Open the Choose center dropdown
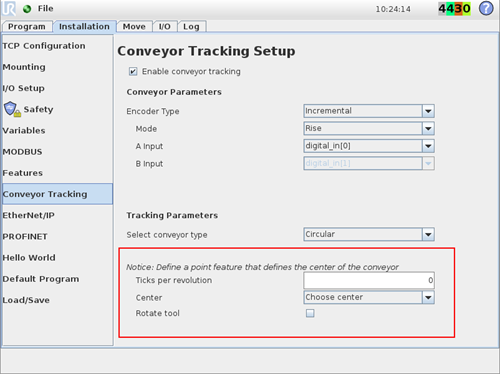 click(369, 297)
